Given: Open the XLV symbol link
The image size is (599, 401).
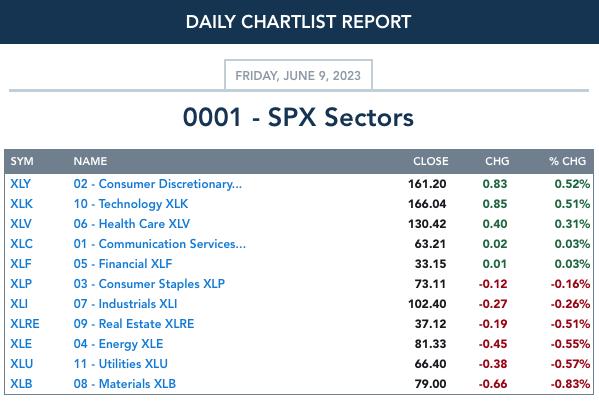Looking at the screenshot, I should coord(21,224).
